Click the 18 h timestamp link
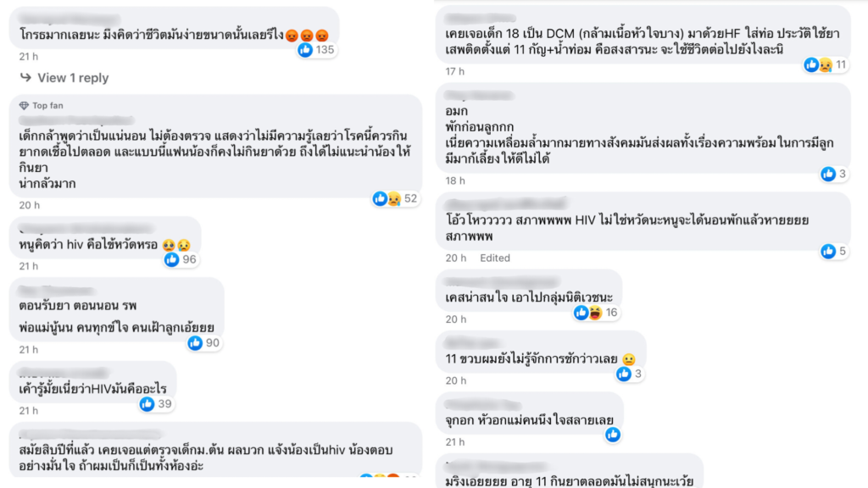 coord(455,181)
